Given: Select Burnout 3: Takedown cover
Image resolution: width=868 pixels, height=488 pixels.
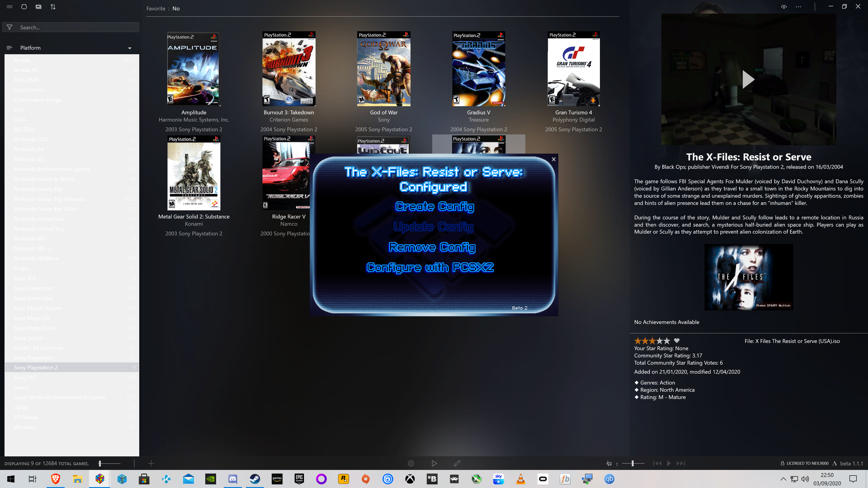Looking at the screenshot, I should [289, 69].
